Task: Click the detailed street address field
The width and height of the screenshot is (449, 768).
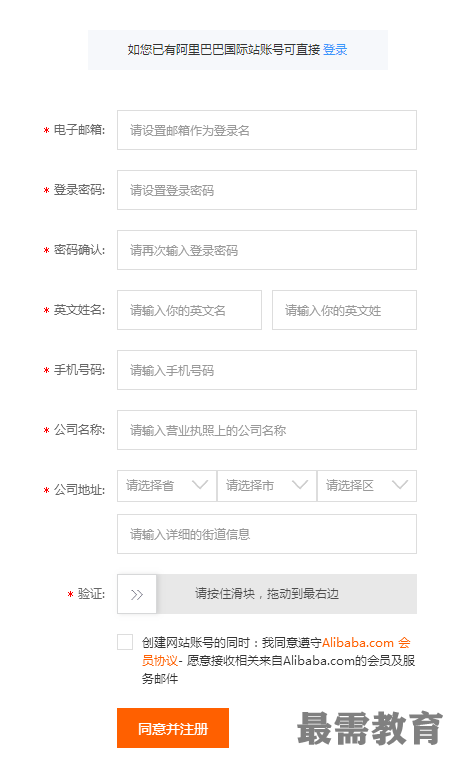Action: tap(267, 534)
